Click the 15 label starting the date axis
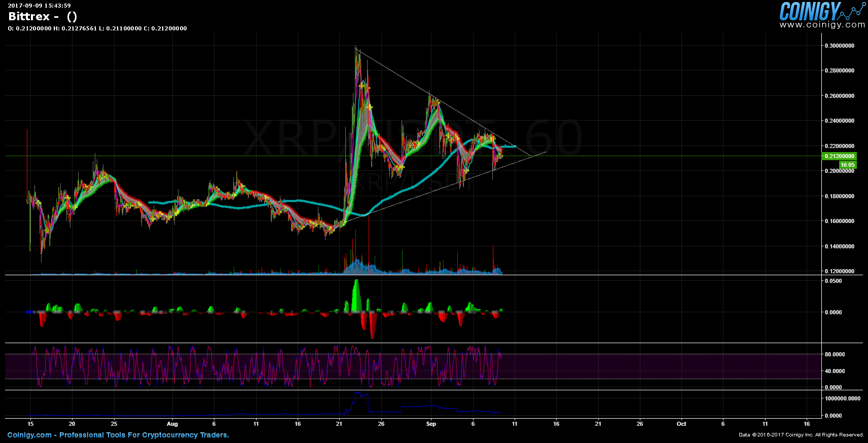This screenshot has width=868, height=443. [x=30, y=424]
